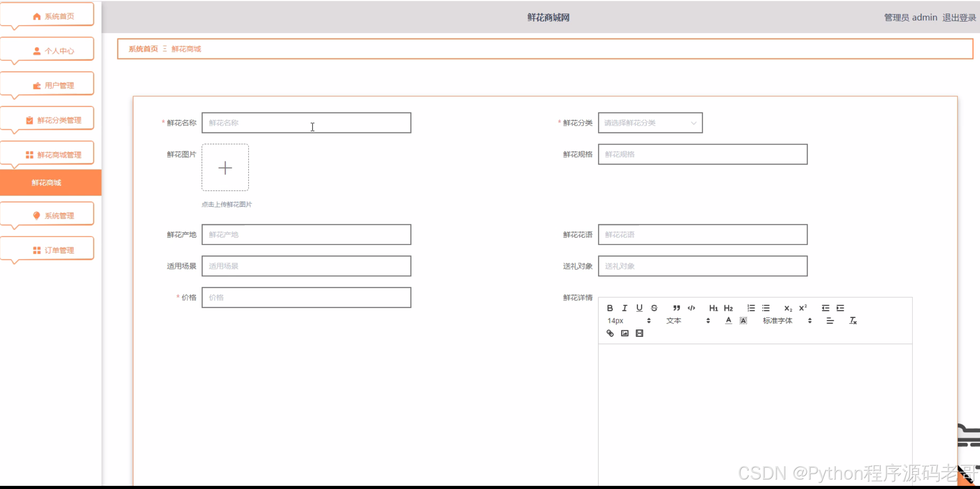980x489 pixels.
Task: Click the code block icon
Action: tap(692, 308)
